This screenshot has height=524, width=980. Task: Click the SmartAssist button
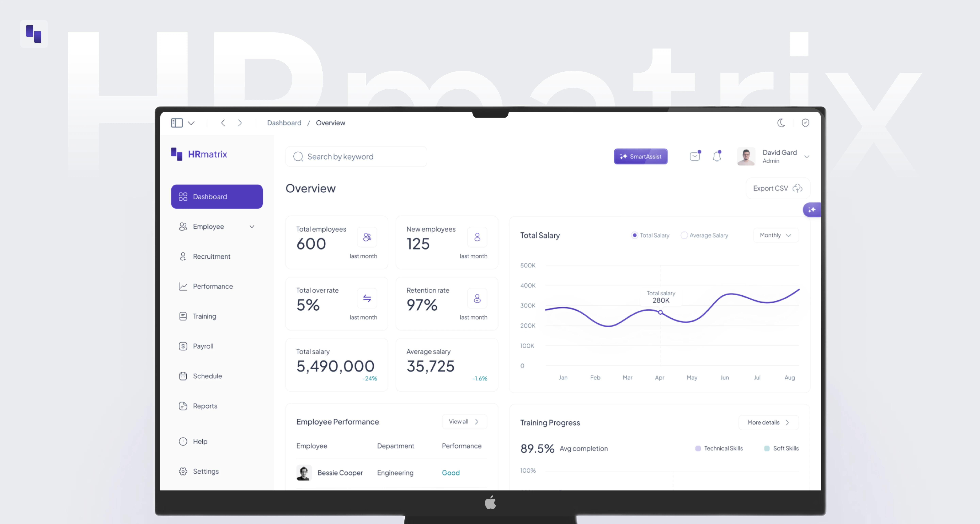click(641, 156)
